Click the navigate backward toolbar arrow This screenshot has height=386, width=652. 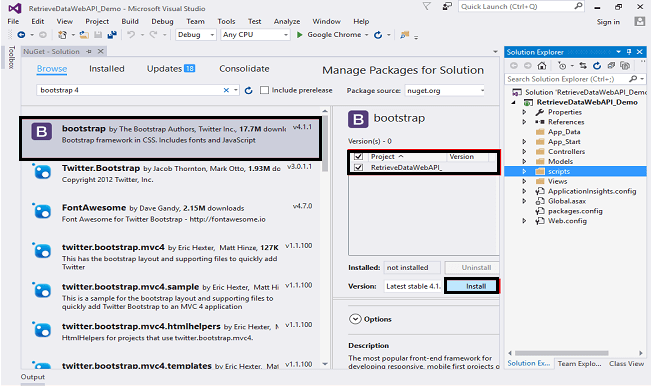[x=21, y=35]
